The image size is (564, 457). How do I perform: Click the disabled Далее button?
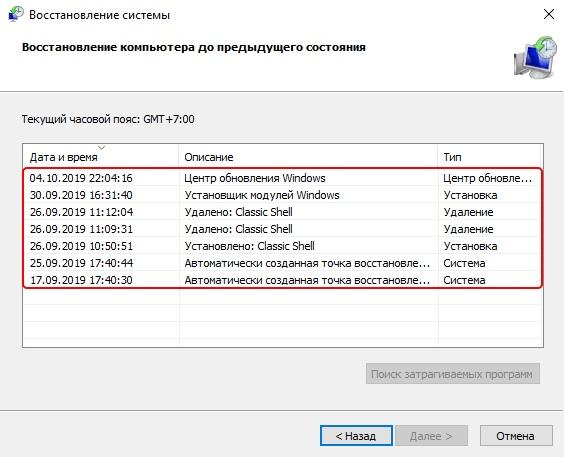point(431,436)
